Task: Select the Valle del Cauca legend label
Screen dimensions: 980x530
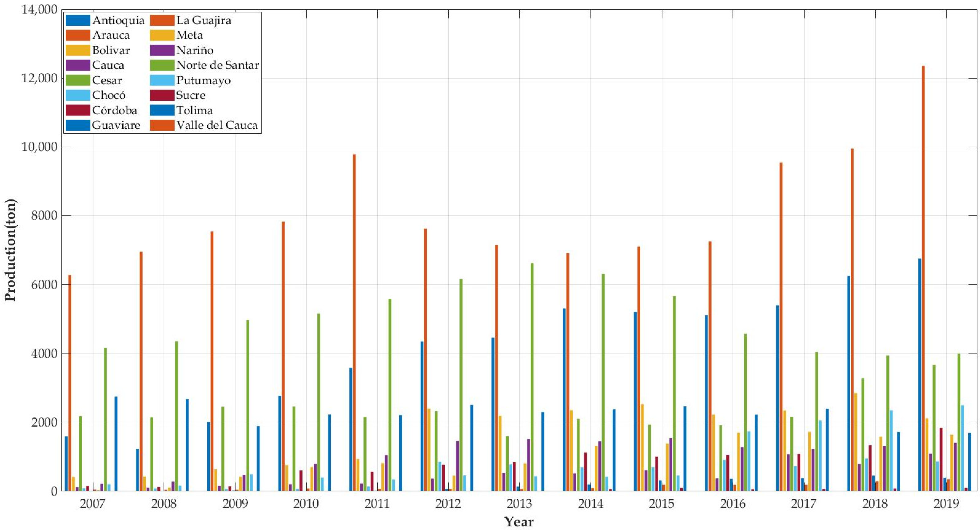Action: pos(217,125)
